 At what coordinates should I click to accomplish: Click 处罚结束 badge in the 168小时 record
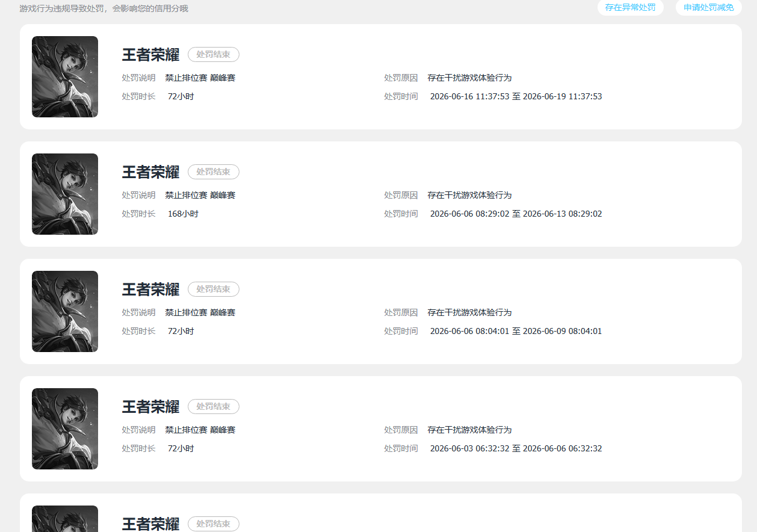214,172
